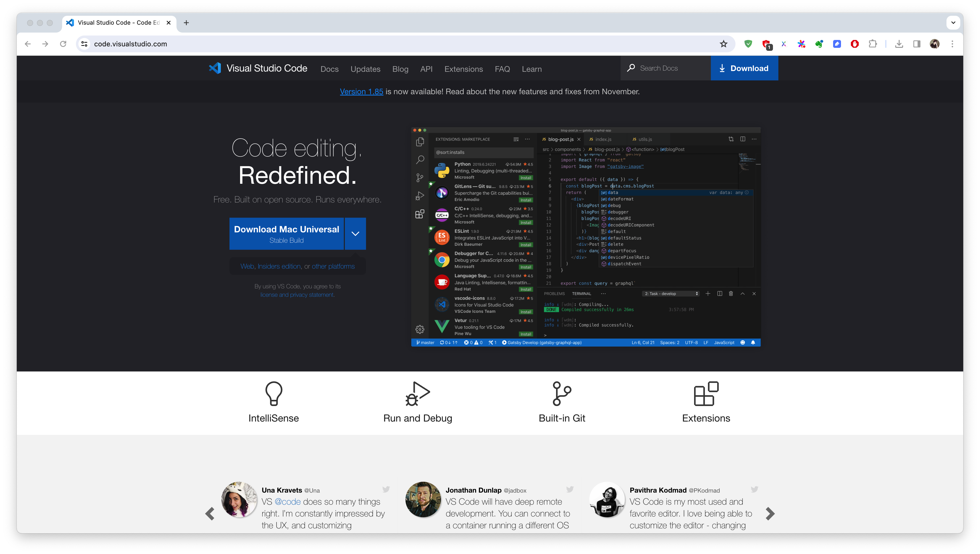Open the Extensions menu item

click(x=464, y=68)
